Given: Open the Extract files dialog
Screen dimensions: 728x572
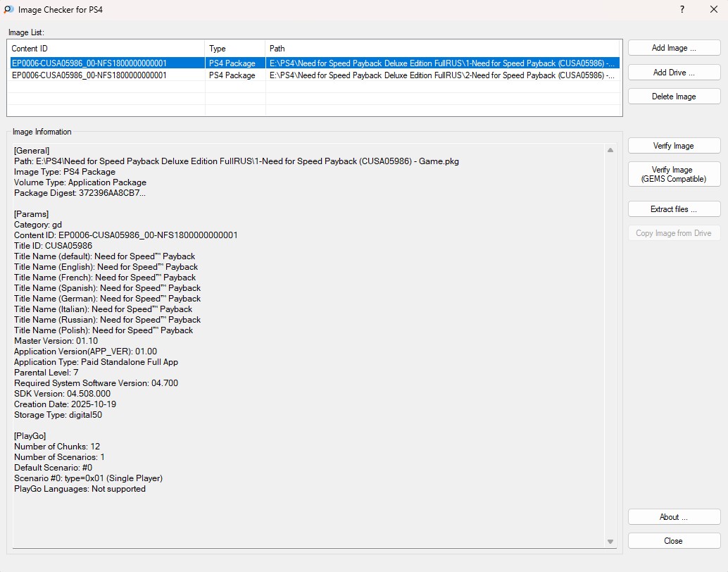Looking at the screenshot, I should click(x=674, y=209).
